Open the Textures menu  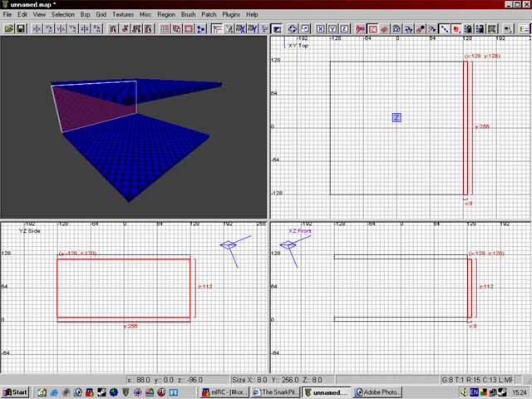click(123, 14)
